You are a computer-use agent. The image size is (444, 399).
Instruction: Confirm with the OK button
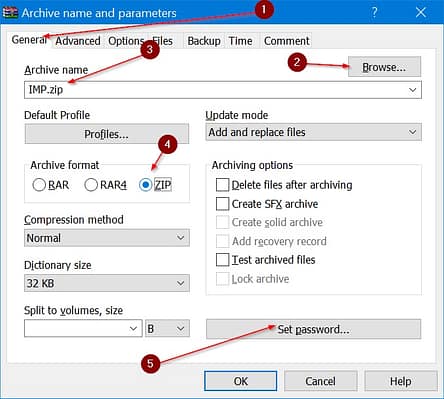(240, 381)
